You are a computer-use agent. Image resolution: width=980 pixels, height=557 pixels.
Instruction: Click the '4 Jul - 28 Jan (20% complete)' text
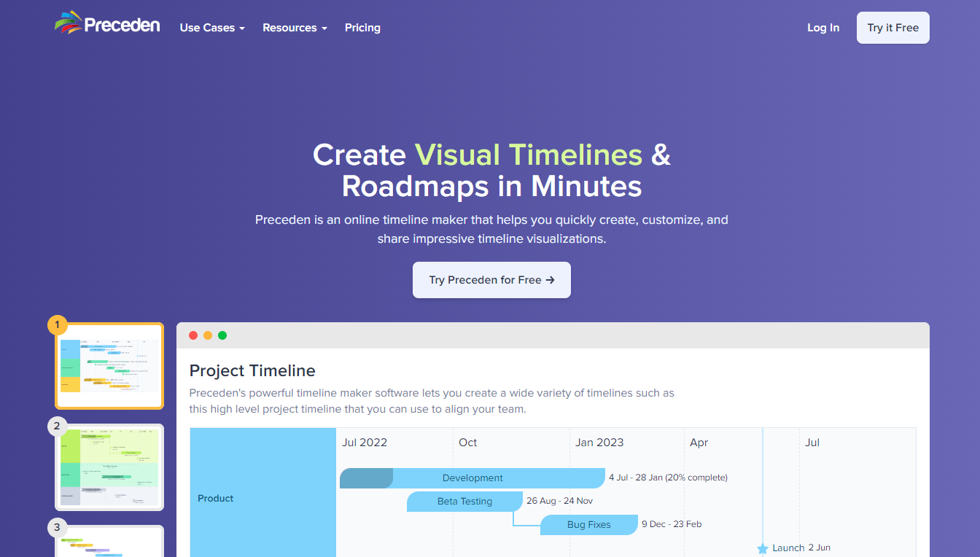[x=668, y=478]
